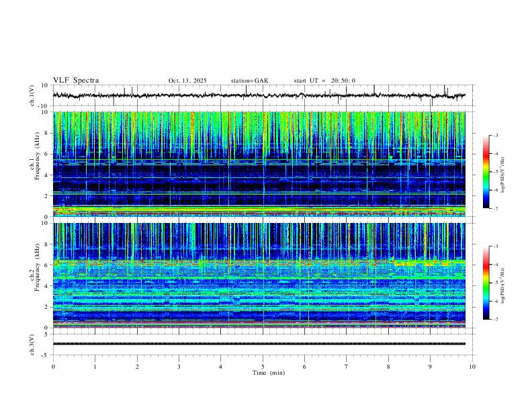Click the 'station=GAK' label
The width and height of the screenshot is (532, 411).
point(250,81)
